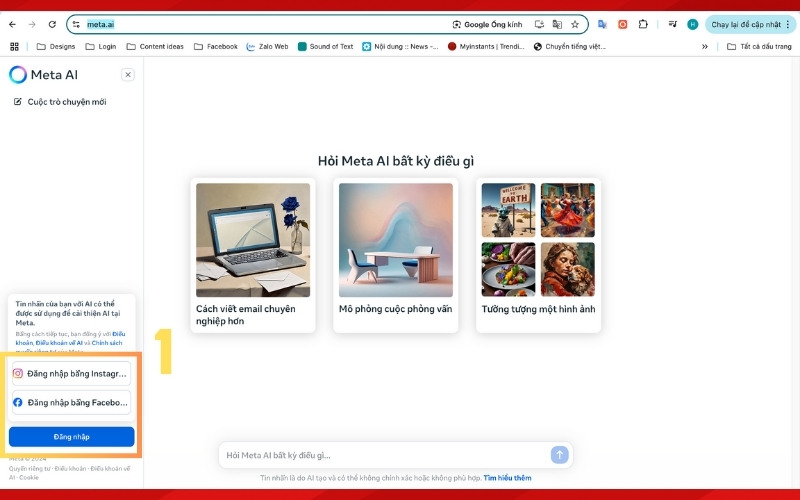Click the Hỏi Meta AI message field

tap(385, 455)
